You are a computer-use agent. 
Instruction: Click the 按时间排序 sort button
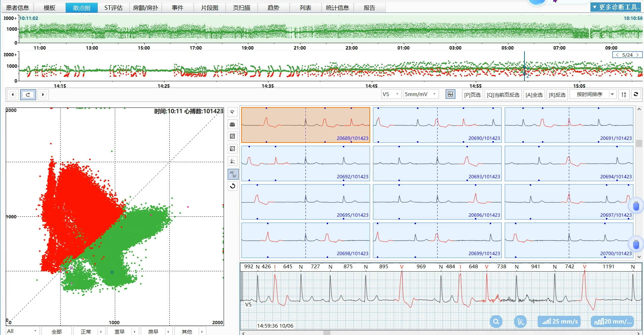point(589,94)
